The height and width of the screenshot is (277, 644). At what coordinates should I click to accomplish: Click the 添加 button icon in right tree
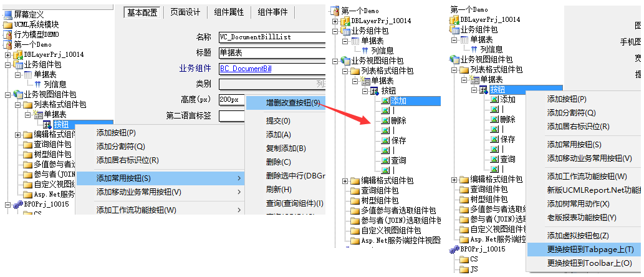pos(495,99)
